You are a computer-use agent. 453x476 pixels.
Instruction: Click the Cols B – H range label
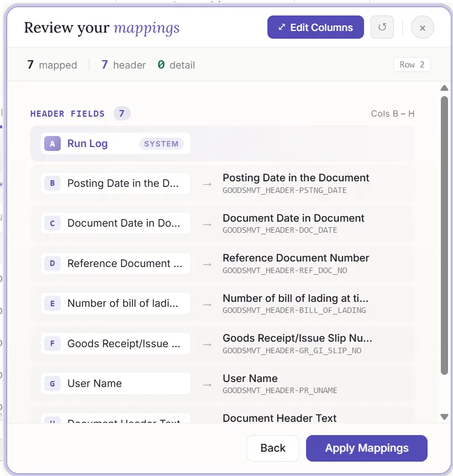click(x=393, y=113)
